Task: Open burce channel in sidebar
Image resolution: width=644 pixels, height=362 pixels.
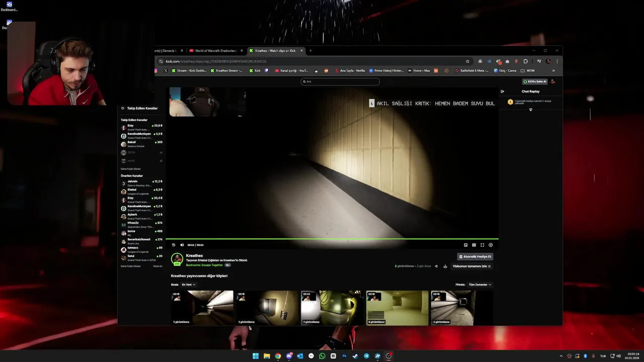Action: tap(141, 233)
